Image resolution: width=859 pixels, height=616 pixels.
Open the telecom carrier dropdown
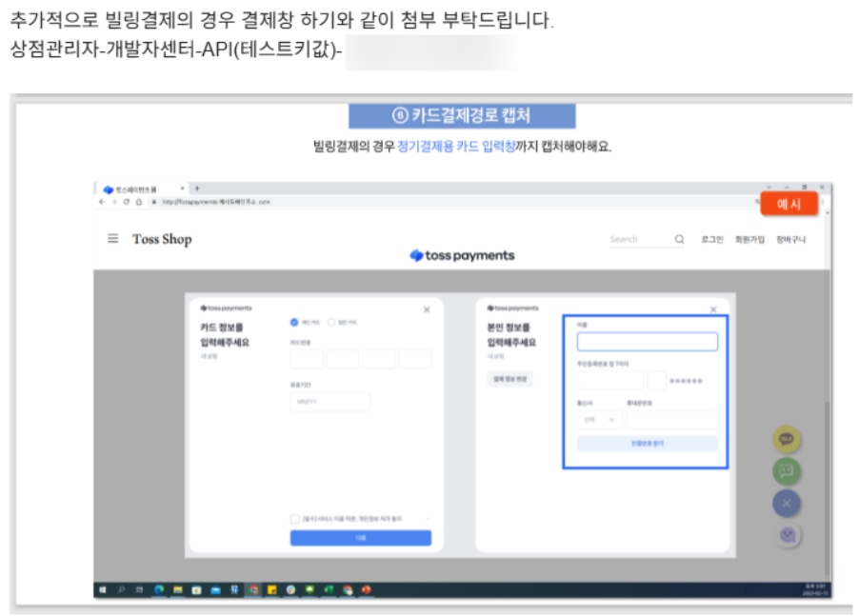(x=599, y=420)
